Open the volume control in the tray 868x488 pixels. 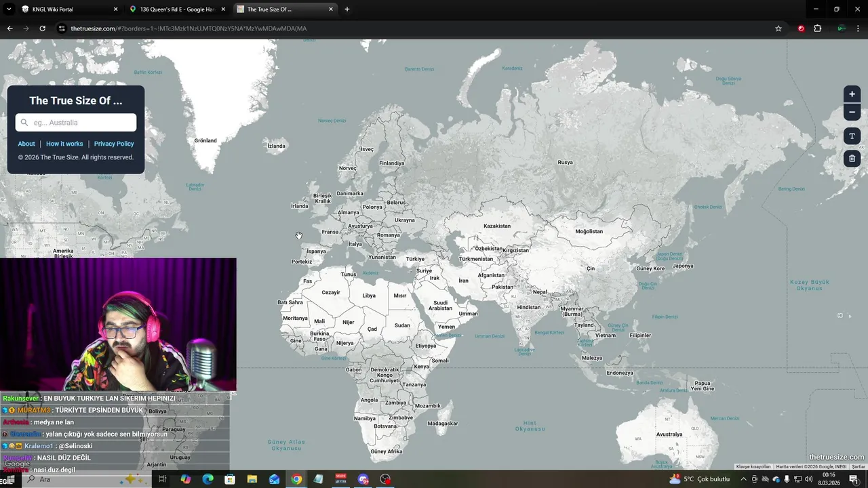(x=808, y=479)
